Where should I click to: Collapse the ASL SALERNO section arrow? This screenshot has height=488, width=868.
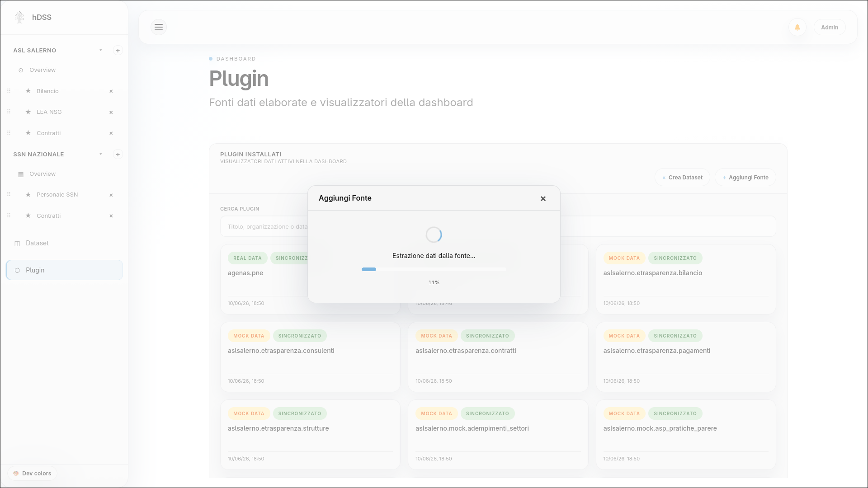tap(101, 50)
